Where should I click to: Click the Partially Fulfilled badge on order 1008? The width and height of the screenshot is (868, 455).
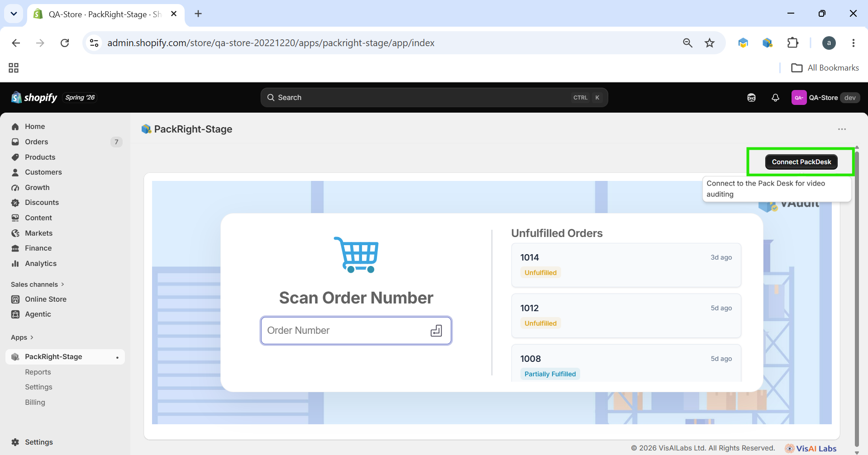(x=550, y=374)
